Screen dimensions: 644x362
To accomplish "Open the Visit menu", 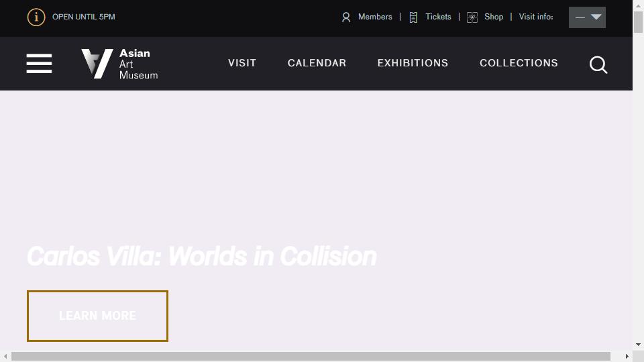I will (x=242, y=63).
